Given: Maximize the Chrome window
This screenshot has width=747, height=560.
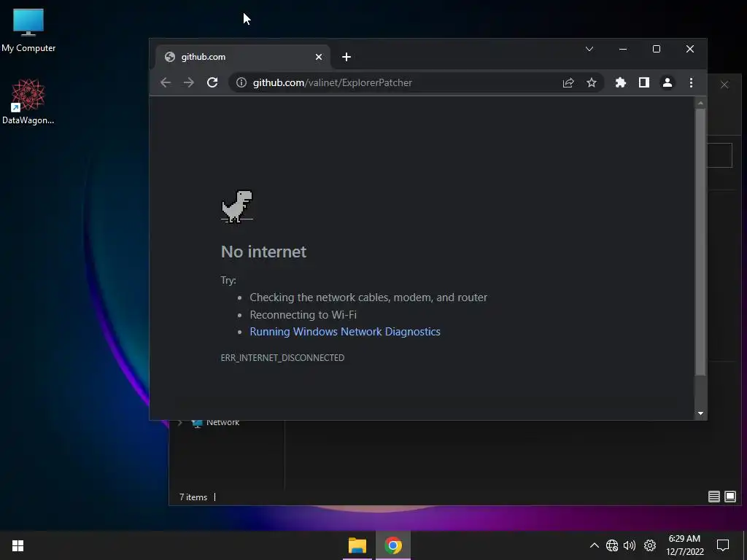Looking at the screenshot, I should coord(656,49).
